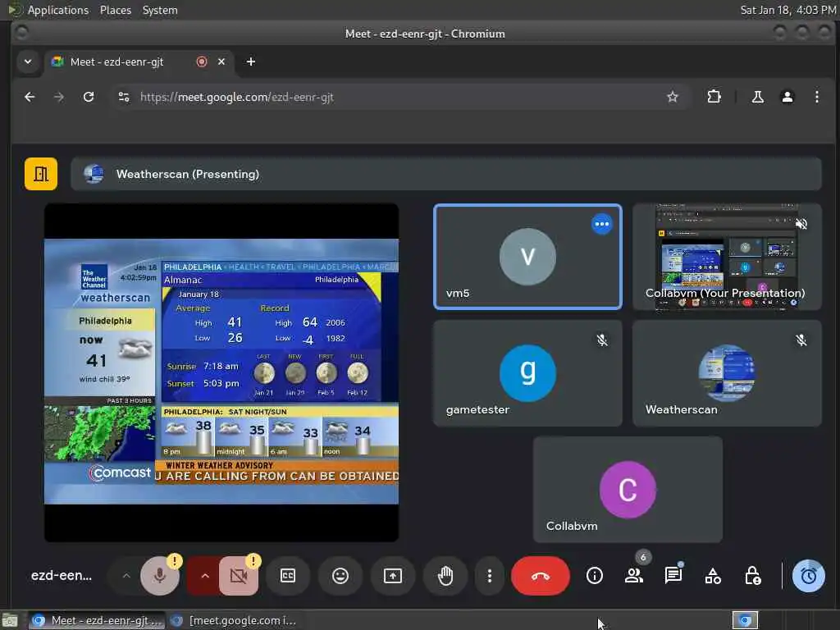Click the yellow leave-presentation icon
This screenshot has height=630, width=840.
click(x=41, y=174)
